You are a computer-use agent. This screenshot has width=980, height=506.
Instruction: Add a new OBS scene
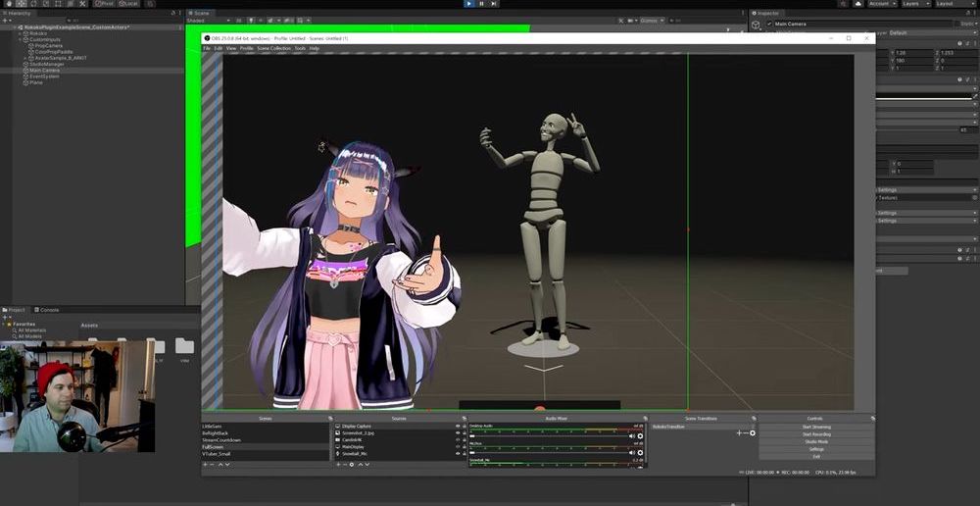[205, 465]
